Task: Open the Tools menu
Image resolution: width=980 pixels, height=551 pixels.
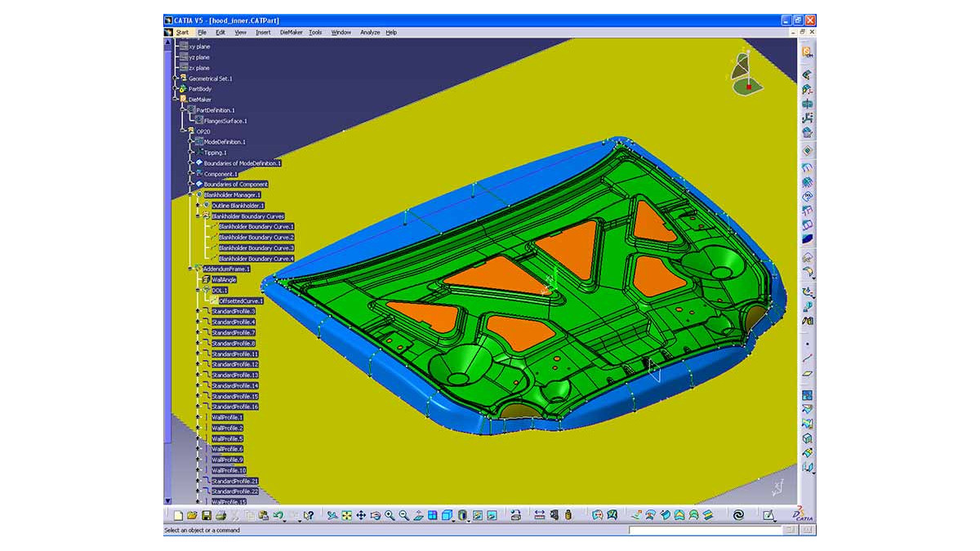Action: (315, 33)
